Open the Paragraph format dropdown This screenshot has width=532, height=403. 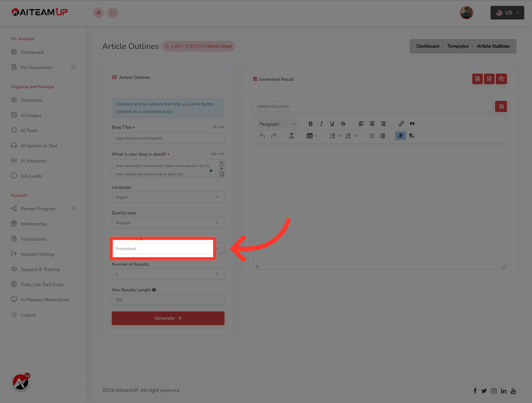277,124
